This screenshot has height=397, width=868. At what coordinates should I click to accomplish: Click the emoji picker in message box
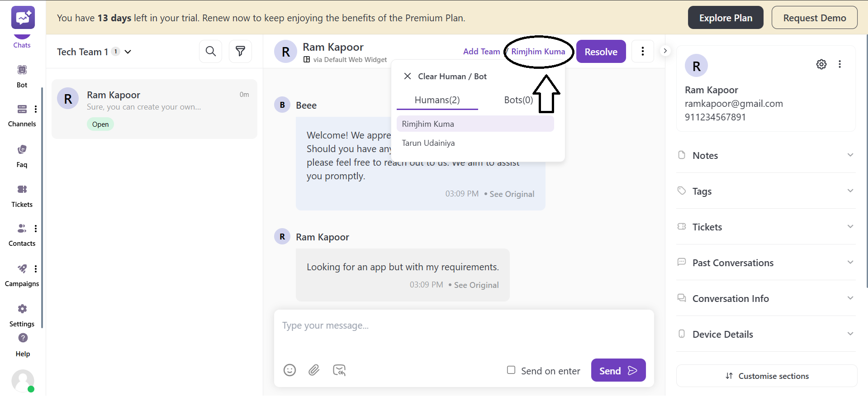pos(289,370)
